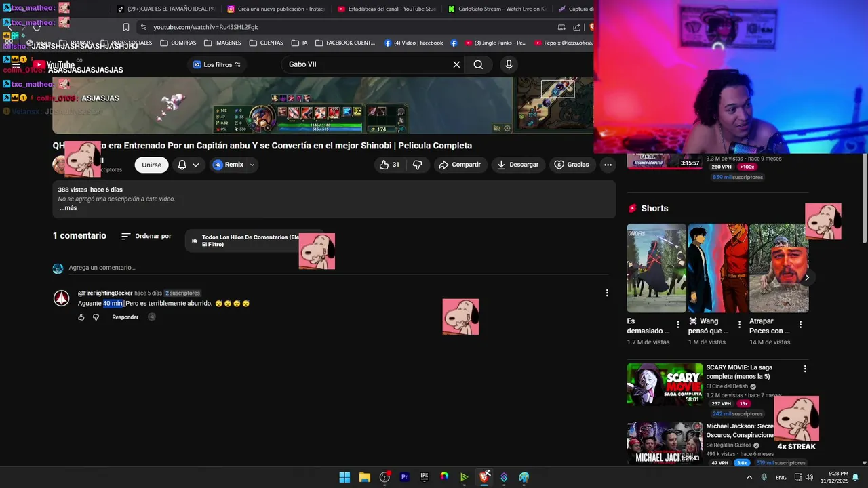868x488 pixels.
Task: Advance the Shorts carousel with next arrow
Action: [807, 277]
